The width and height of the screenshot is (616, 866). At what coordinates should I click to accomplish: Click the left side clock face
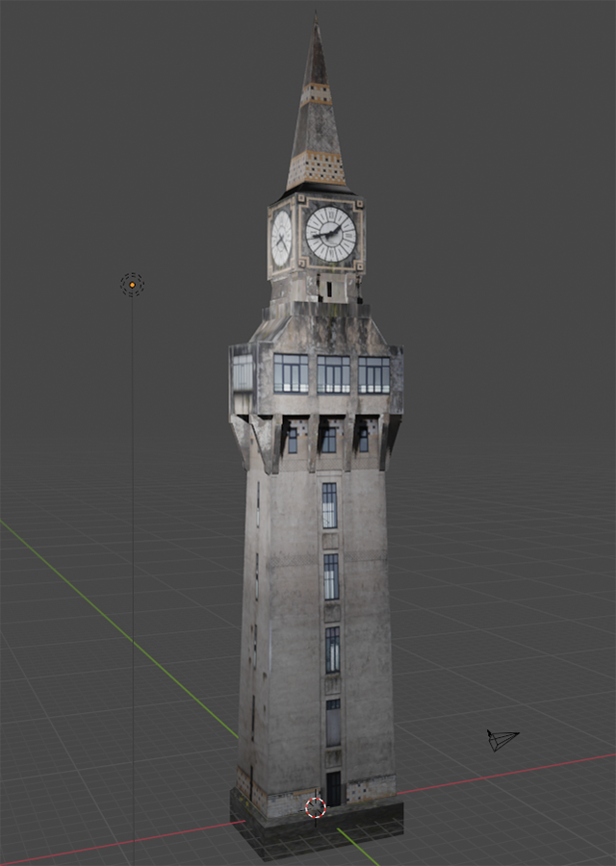click(x=281, y=239)
